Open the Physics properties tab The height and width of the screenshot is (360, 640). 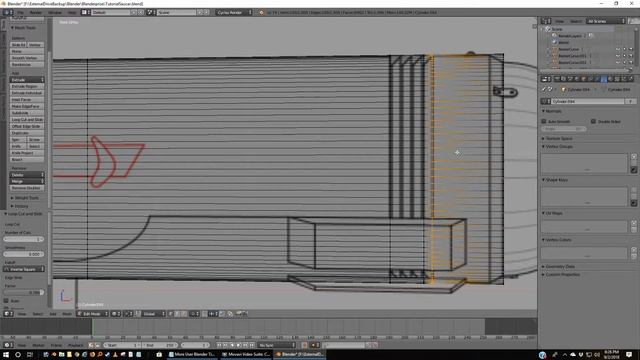tap(630, 79)
